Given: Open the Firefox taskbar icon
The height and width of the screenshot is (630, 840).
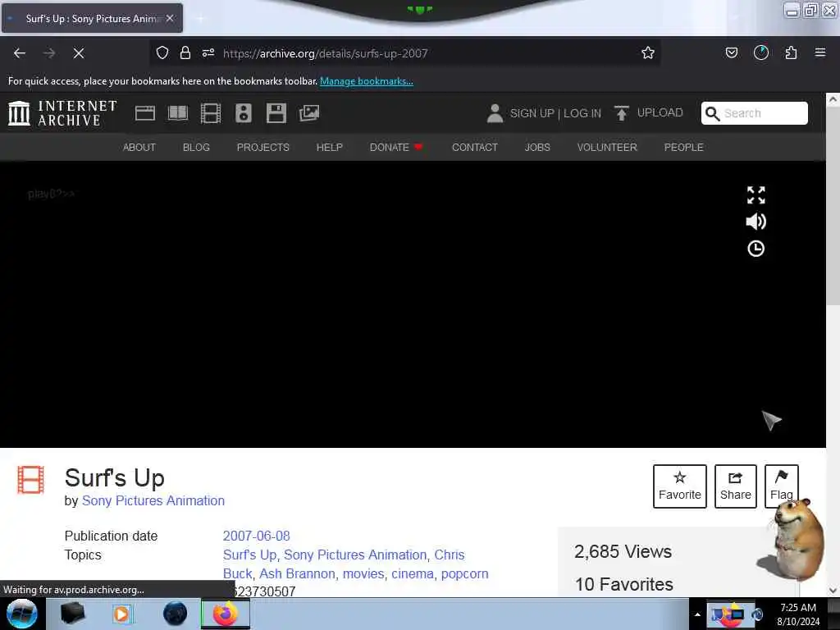Looking at the screenshot, I should [226, 614].
